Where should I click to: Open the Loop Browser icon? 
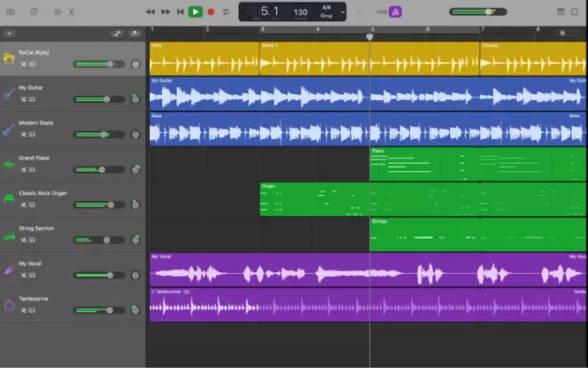(x=575, y=12)
